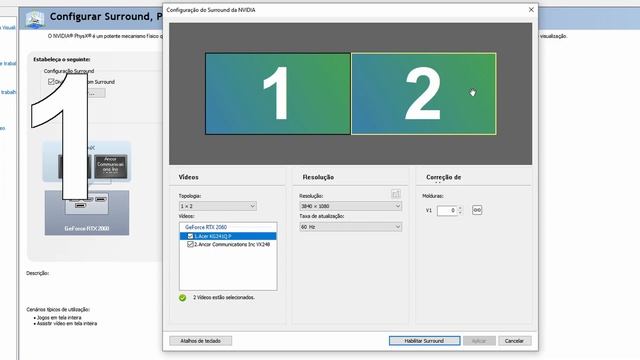This screenshot has width=640, height=360.
Task: Select display 2 in the preview
Action: [x=424, y=93]
